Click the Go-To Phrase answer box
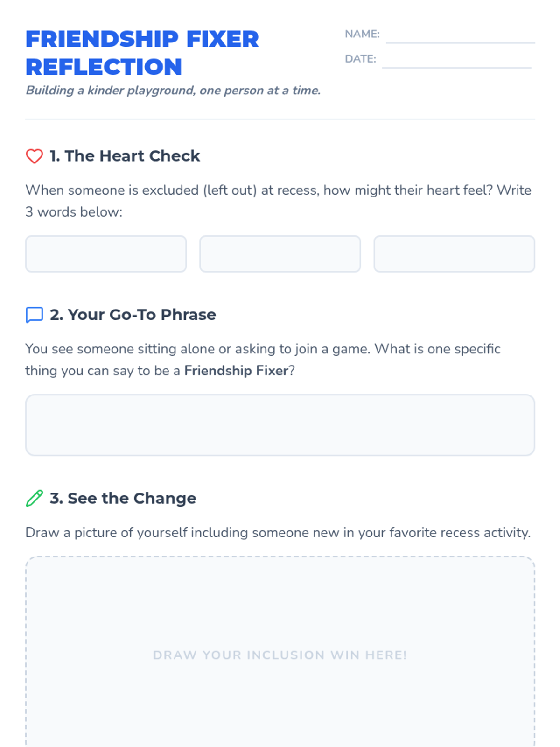The image size is (560, 747). point(280,425)
